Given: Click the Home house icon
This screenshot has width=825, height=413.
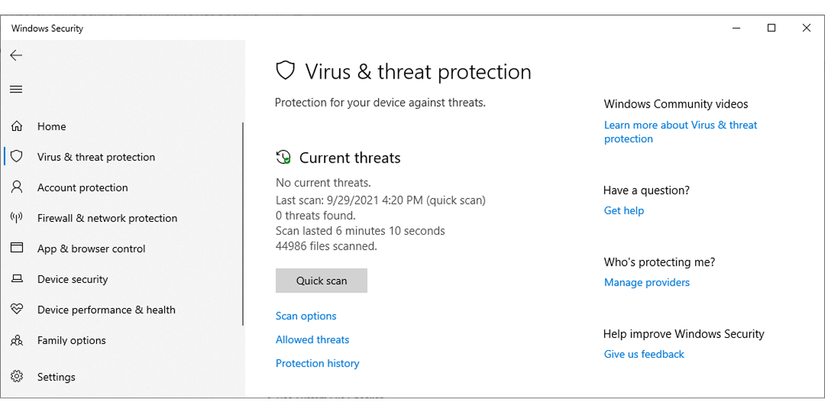Looking at the screenshot, I should tap(17, 126).
